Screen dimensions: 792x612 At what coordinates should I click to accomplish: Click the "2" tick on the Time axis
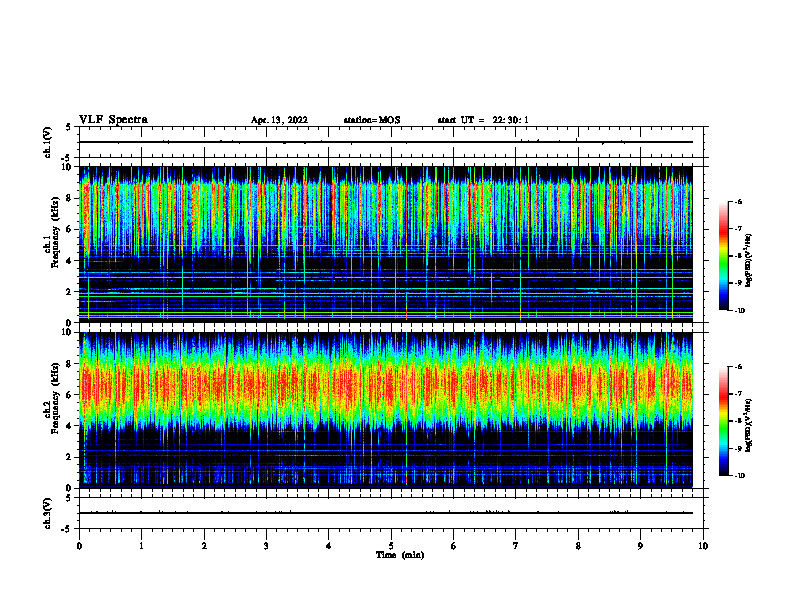[204, 546]
